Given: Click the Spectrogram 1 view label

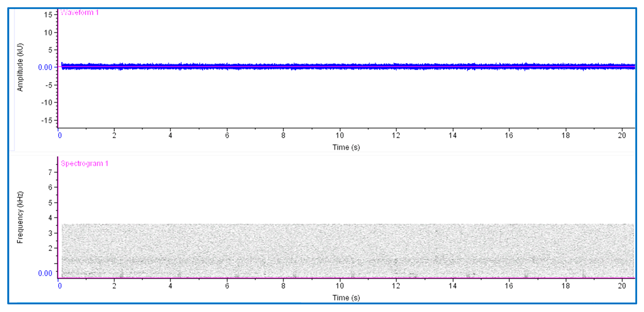Looking at the screenshot, I should [x=84, y=163].
